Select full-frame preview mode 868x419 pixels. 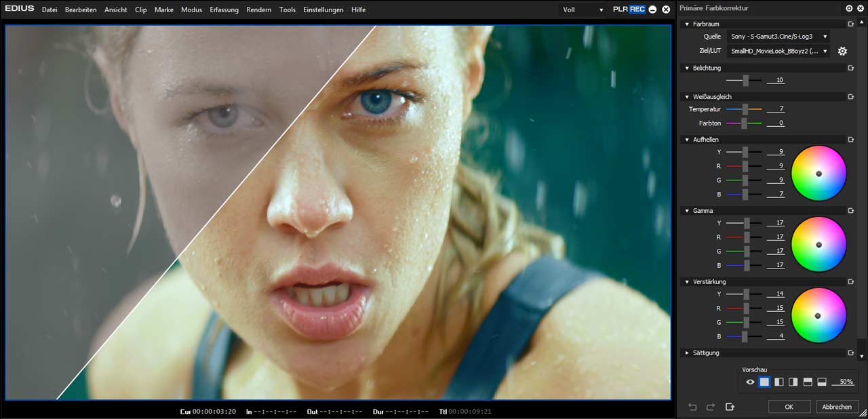click(x=764, y=382)
